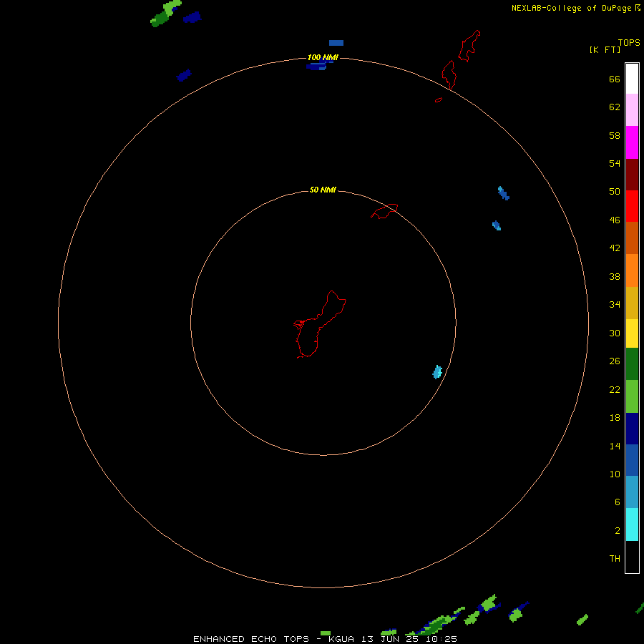
Task: Click the light green legend swatch
Action: click(x=632, y=396)
